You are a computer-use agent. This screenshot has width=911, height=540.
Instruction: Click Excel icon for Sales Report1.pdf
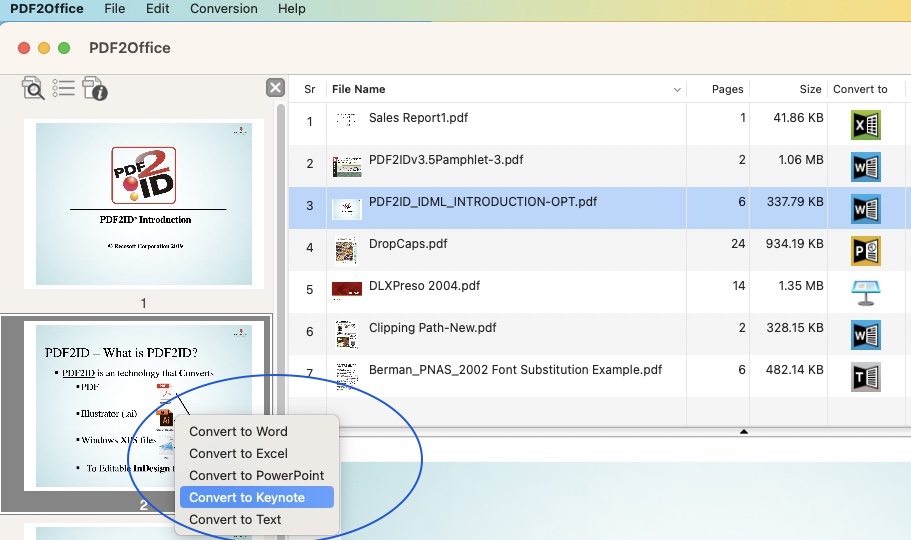pos(864,124)
